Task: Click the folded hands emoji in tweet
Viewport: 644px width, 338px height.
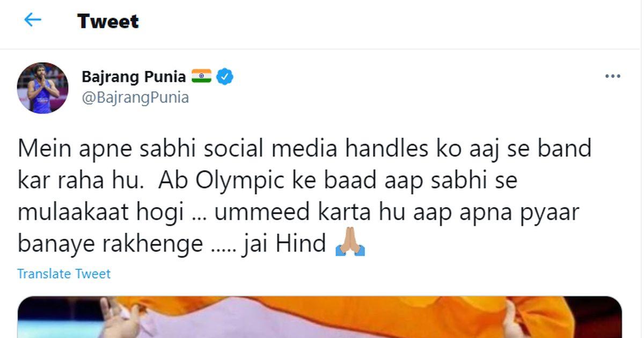Action: [x=350, y=245]
